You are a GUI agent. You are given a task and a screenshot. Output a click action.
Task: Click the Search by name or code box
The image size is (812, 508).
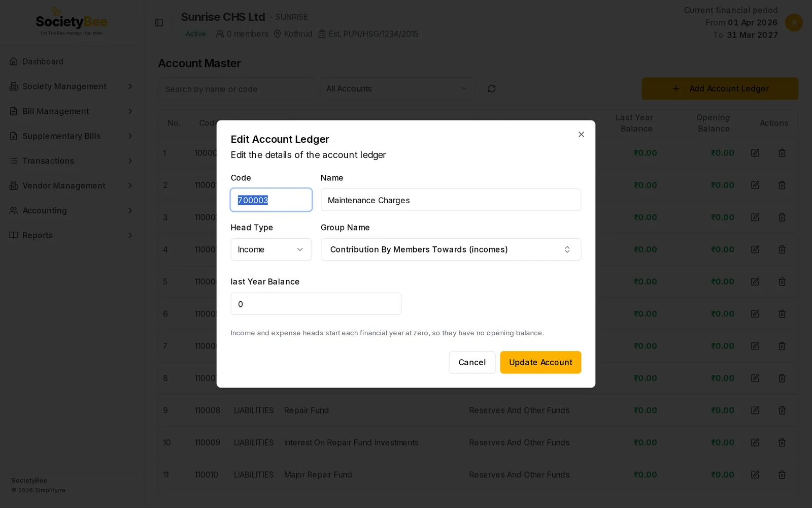point(236,89)
